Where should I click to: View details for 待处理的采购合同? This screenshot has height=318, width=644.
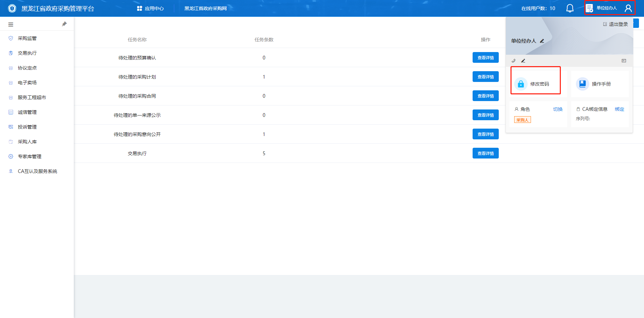pos(485,96)
